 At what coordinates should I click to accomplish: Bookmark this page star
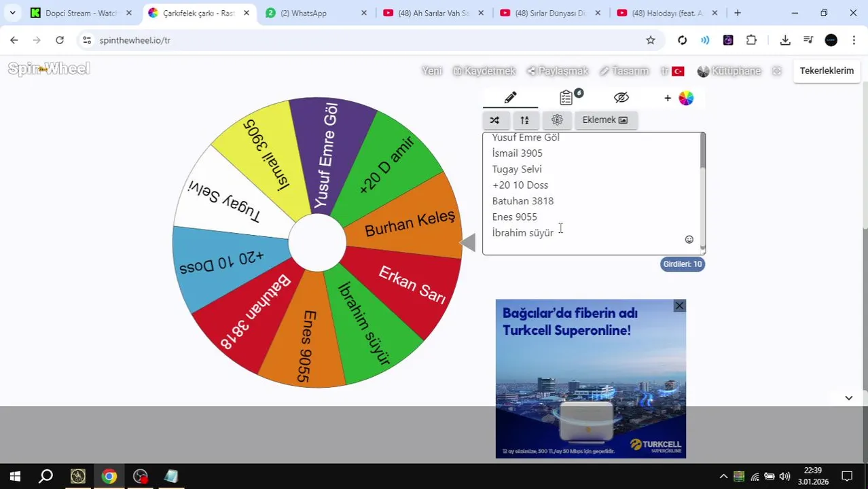click(x=651, y=40)
